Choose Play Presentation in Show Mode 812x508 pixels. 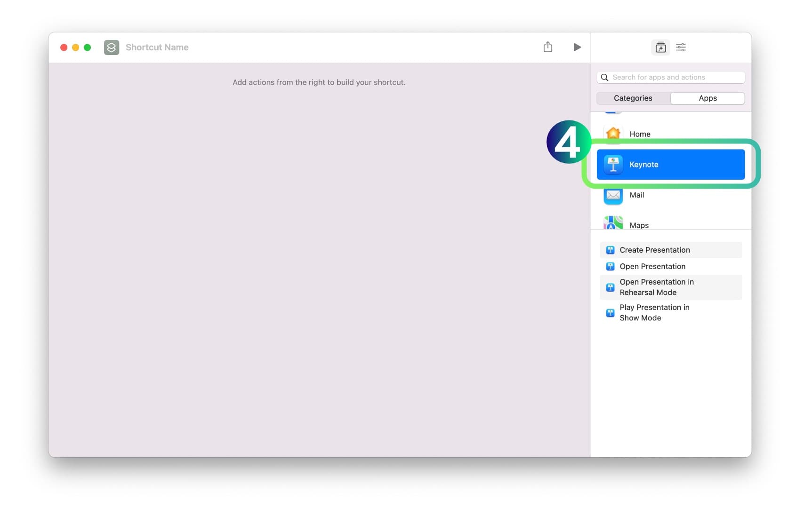(654, 312)
